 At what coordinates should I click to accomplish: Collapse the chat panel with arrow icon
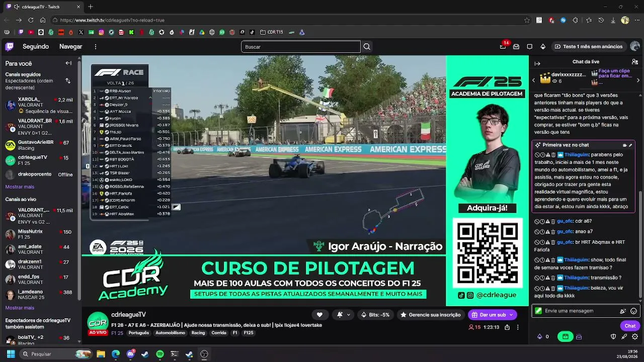coord(537,63)
